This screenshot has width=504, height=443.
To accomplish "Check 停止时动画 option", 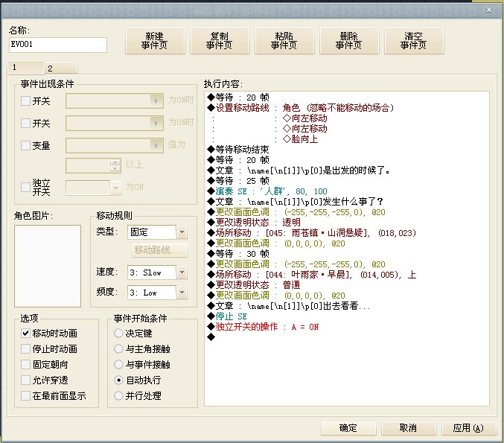I will (x=25, y=348).
